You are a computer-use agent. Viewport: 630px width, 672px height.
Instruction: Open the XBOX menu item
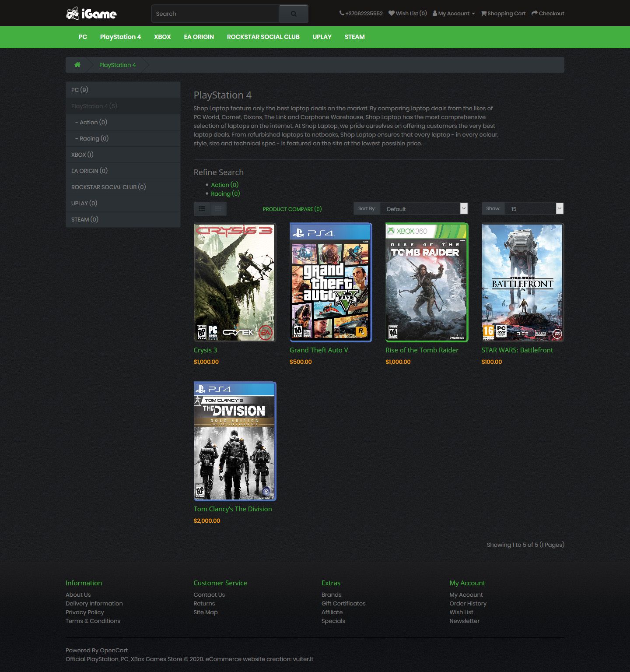coord(162,37)
